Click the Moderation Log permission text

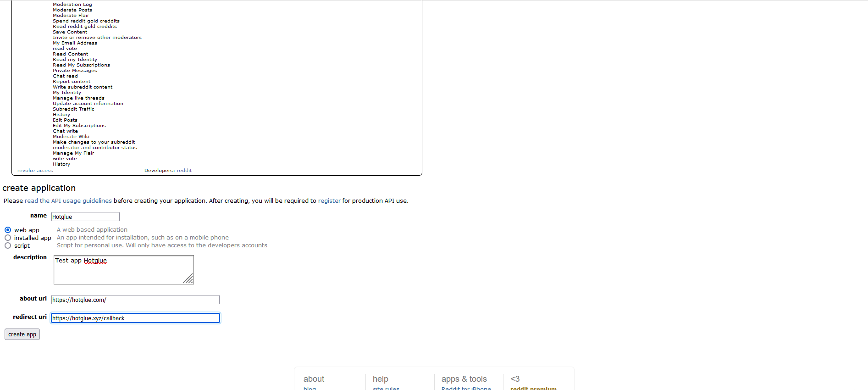[x=72, y=5]
